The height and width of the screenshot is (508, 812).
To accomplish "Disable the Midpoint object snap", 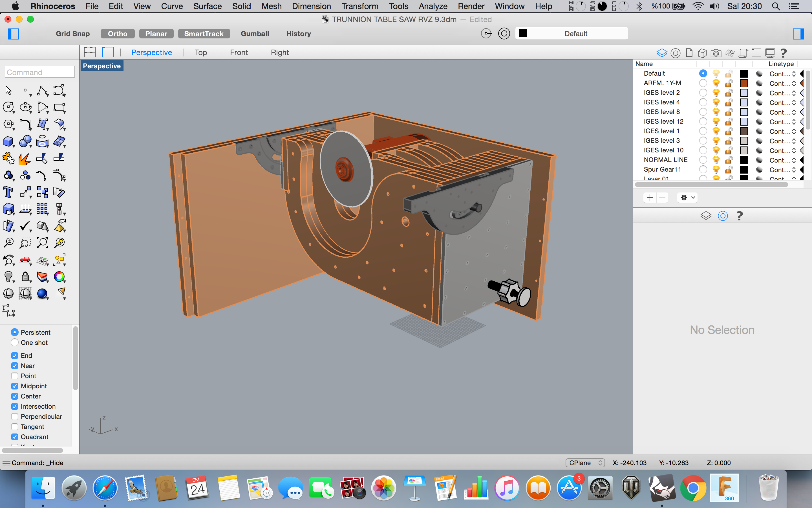I will tap(14, 386).
